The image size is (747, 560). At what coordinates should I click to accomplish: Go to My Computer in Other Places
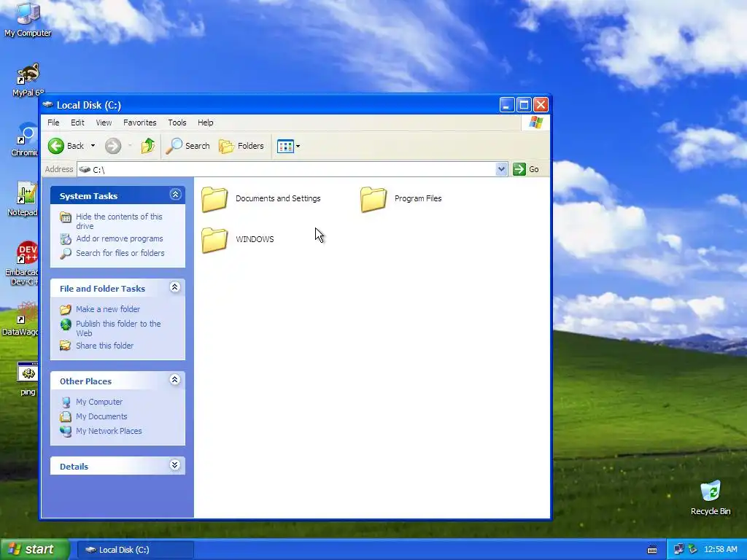click(x=99, y=402)
